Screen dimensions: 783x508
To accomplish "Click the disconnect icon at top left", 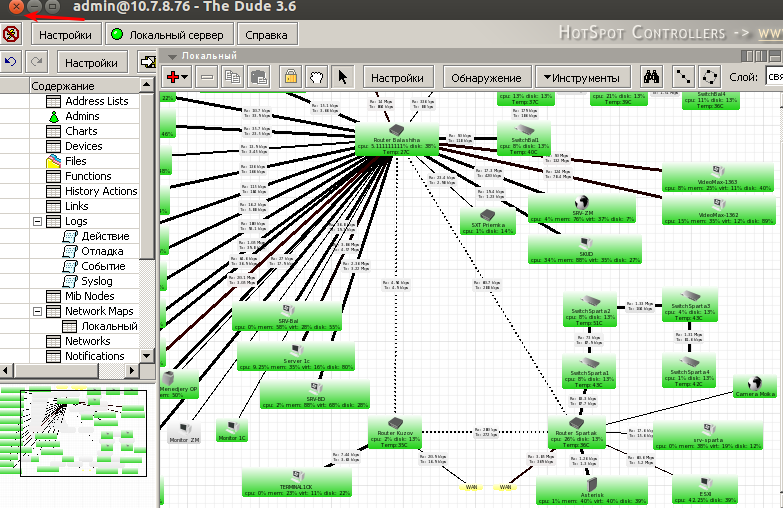I will pos(10,34).
